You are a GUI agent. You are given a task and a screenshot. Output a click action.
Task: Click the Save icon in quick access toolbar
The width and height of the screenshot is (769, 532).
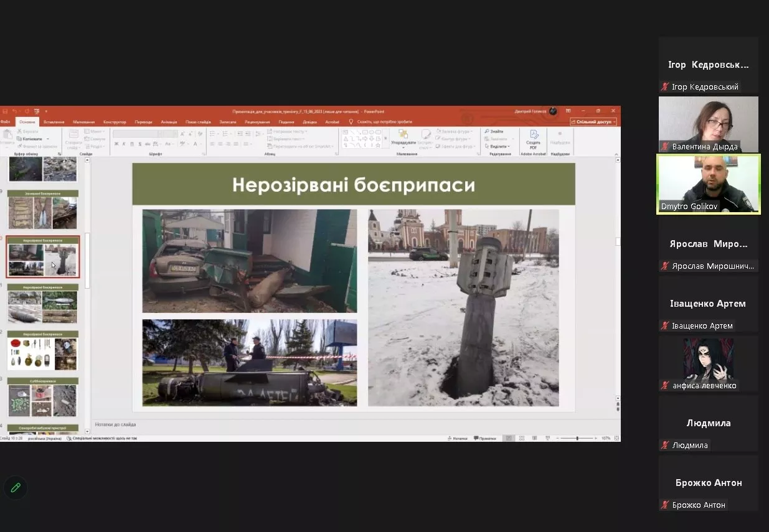(5, 111)
